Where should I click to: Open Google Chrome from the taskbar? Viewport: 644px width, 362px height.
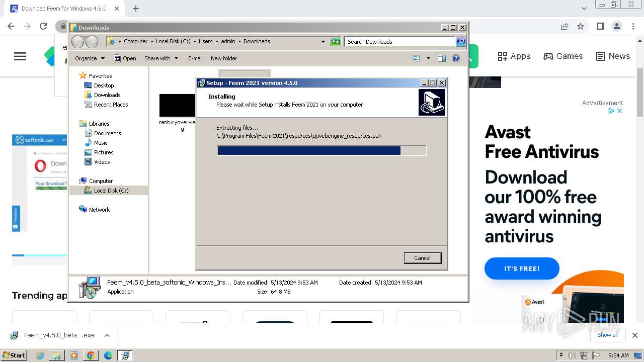click(x=91, y=355)
